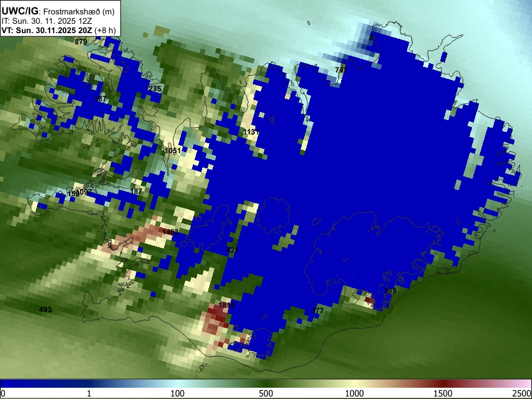Viewport: 532px width, 399px height.
Task: Click the initial time line "IT: Sun. 30. 11. 2025 12Z"
Action: tap(46, 21)
